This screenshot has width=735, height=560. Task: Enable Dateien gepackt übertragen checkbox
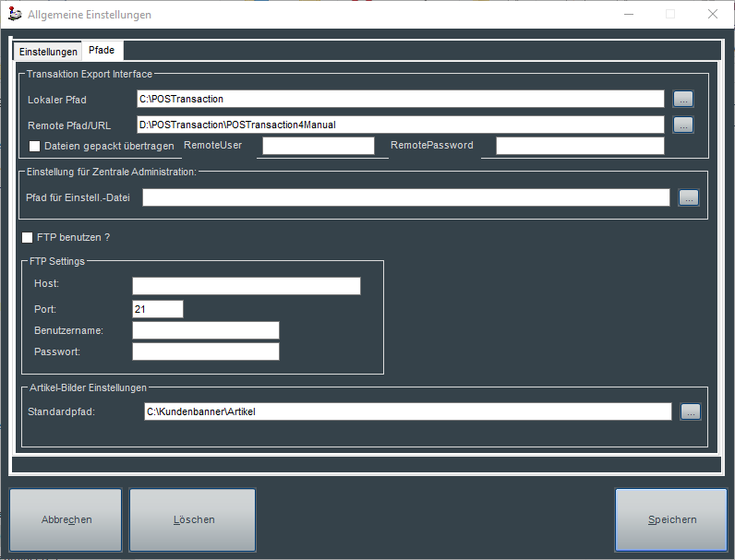point(35,146)
